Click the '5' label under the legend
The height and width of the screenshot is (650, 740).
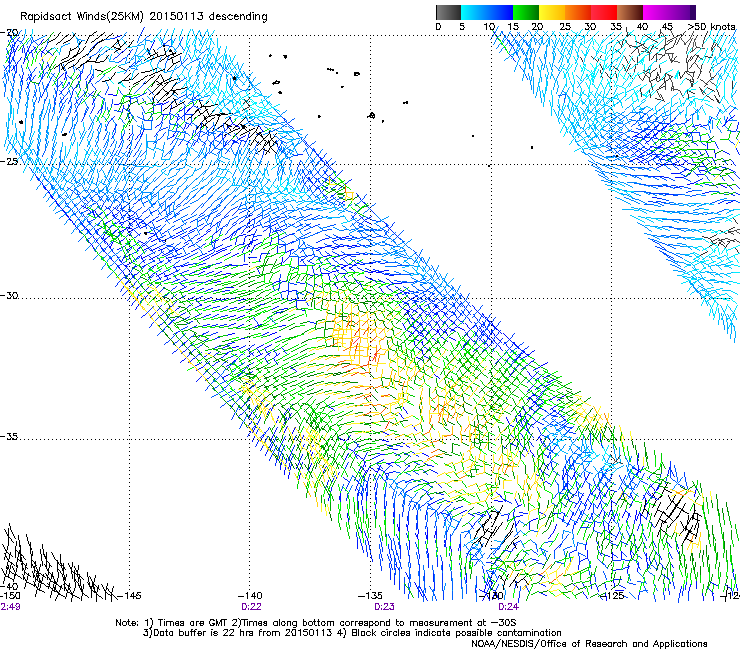click(462, 27)
